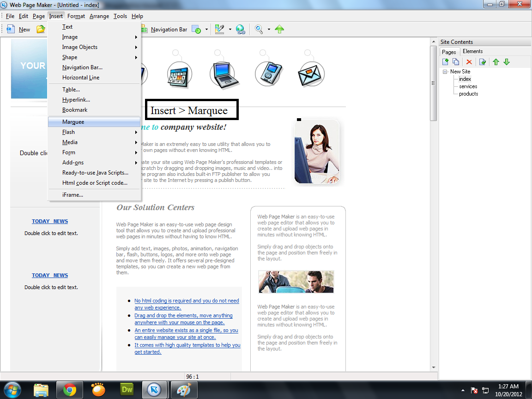The height and width of the screenshot is (399, 532).
Task: Choose Html code or Script code... entry
Action: point(94,183)
